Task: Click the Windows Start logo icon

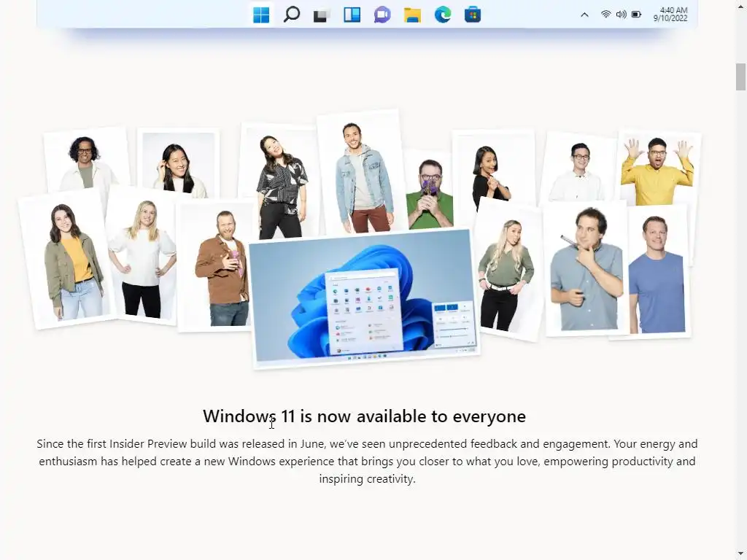Action: 261,15
